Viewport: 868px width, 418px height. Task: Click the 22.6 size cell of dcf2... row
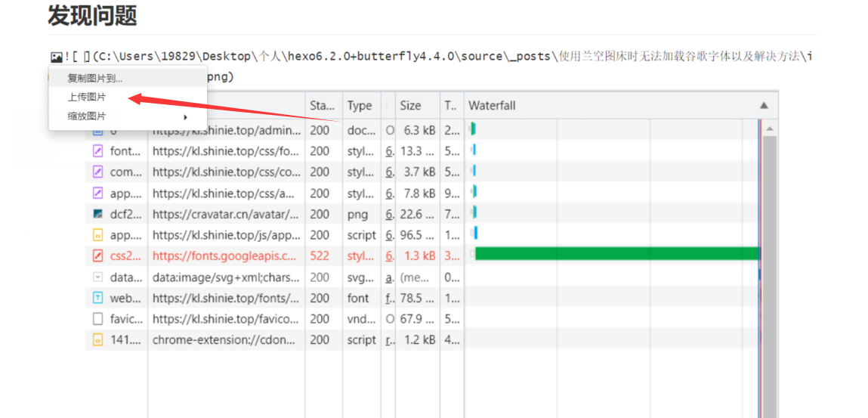point(418,214)
